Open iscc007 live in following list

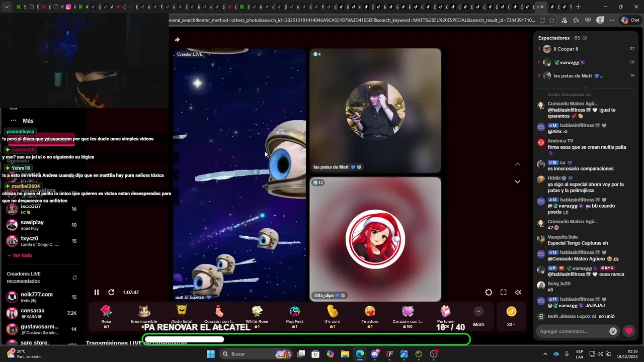point(41,209)
